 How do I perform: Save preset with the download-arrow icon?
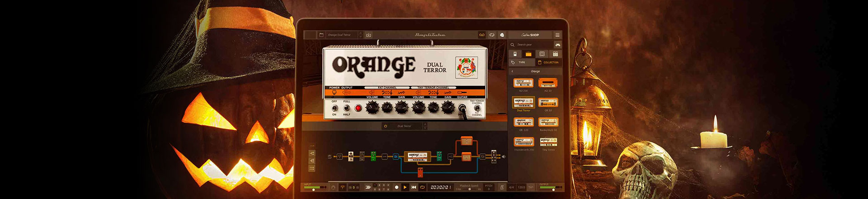pos(368,35)
